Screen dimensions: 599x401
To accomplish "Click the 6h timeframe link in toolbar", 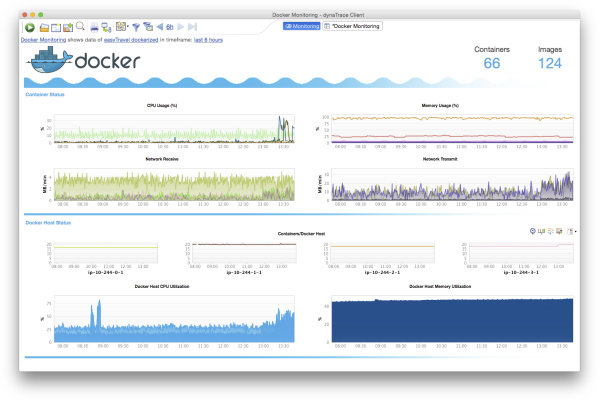I will (x=170, y=27).
